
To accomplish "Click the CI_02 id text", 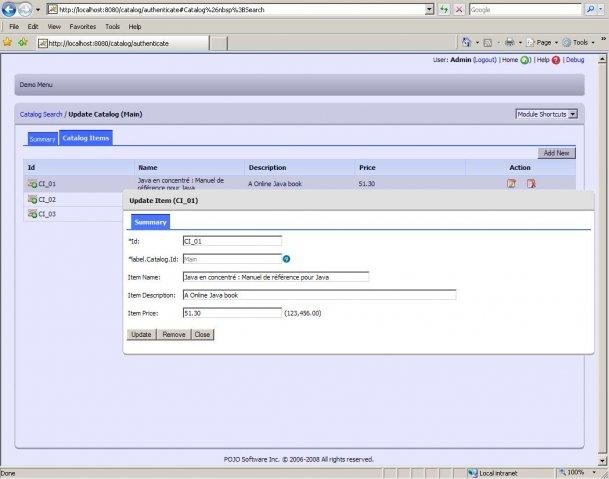I will coord(47,199).
